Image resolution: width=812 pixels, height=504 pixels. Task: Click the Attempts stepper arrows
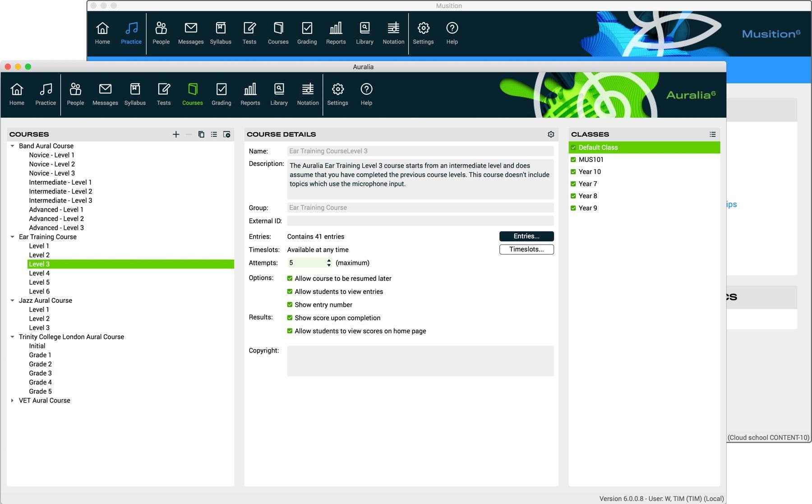329,263
